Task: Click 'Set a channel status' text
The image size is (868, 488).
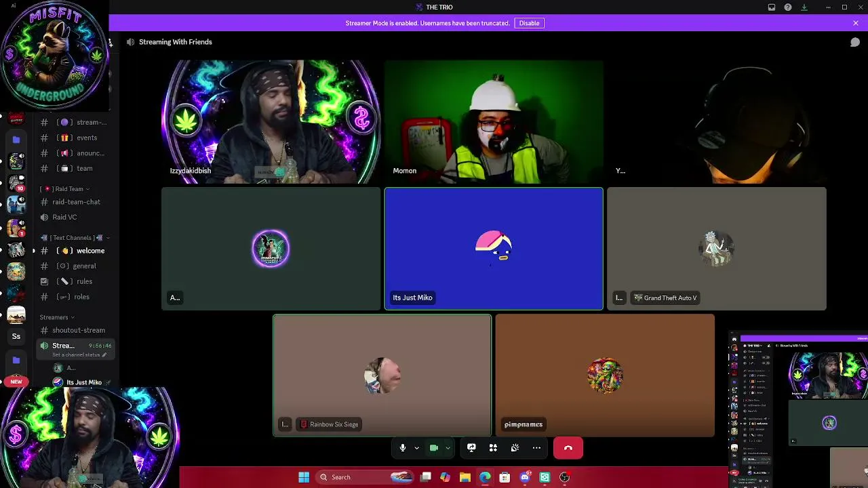Action: point(76,355)
